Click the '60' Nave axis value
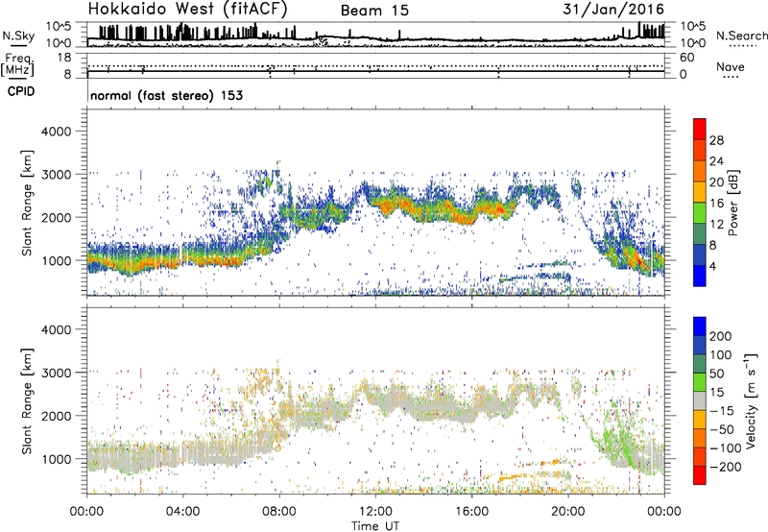The height and width of the screenshot is (532, 768). coord(686,58)
